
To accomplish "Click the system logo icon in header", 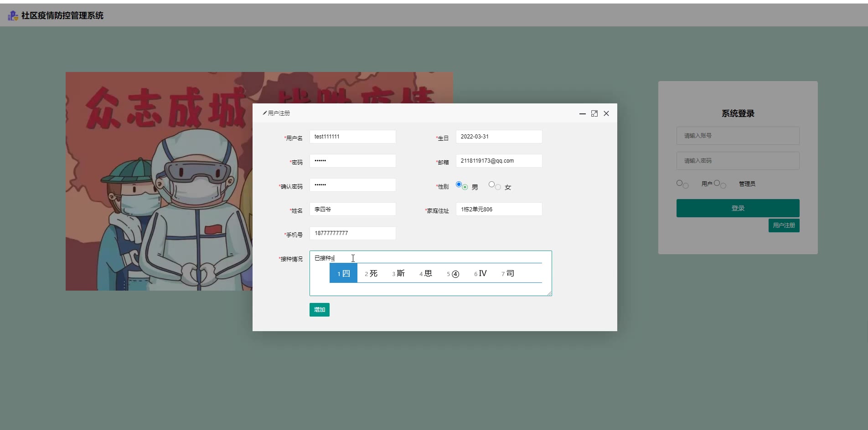I will point(13,16).
